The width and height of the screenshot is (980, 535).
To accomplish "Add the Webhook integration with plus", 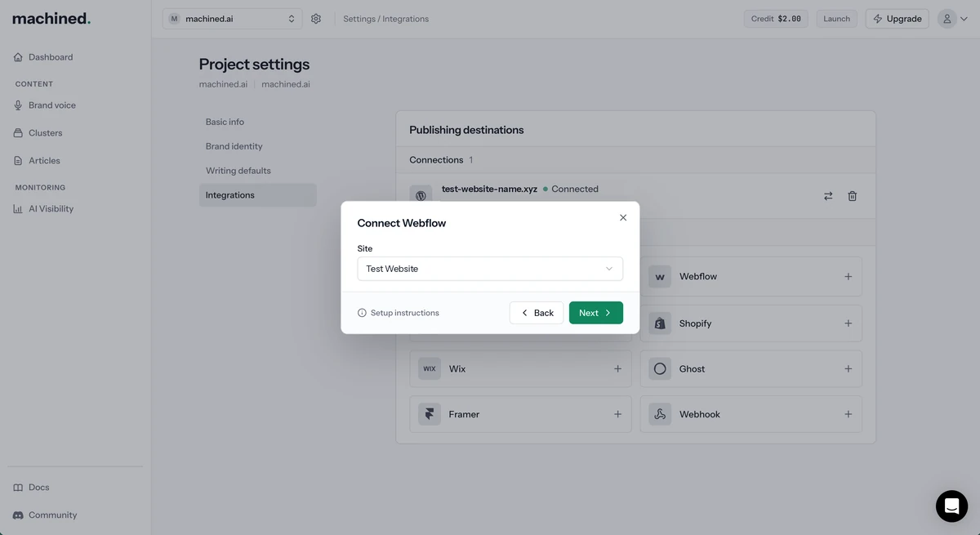I will click(x=848, y=414).
